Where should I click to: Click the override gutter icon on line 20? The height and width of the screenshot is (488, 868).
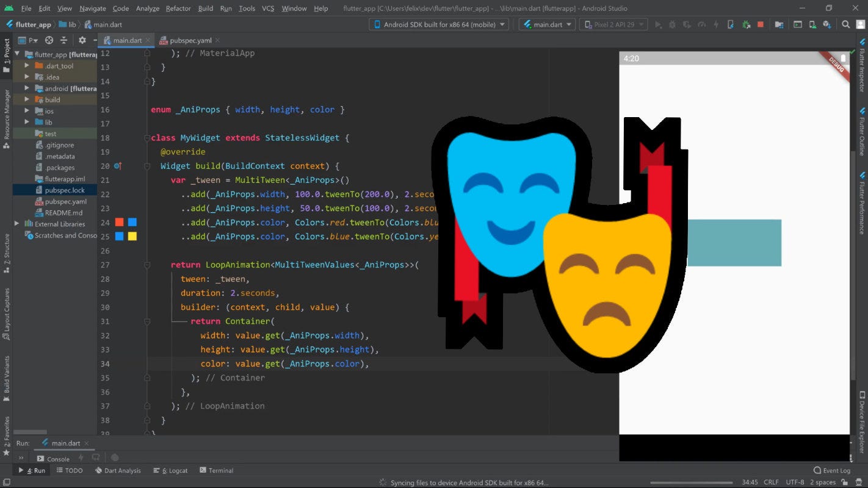117,166
